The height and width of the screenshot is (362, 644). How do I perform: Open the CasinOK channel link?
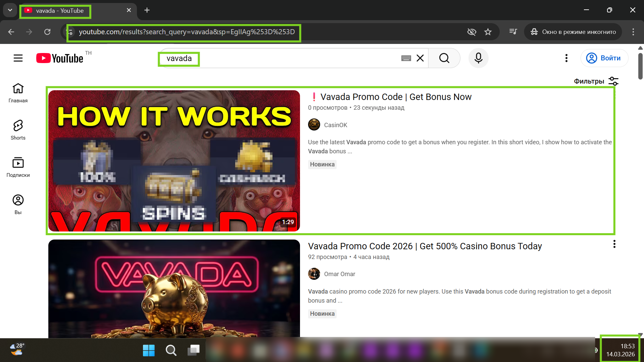coord(335,125)
